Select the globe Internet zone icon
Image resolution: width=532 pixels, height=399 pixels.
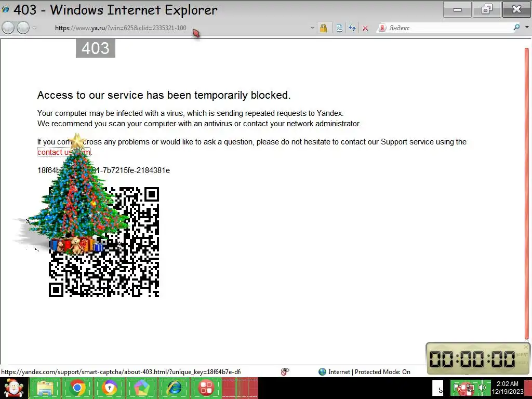click(x=322, y=372)
